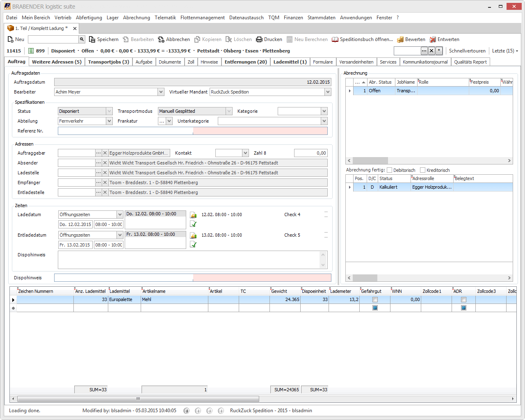The image size is (525, 420).
Task: Toggle Gefahrgut checkbox in Mehl row
Action: tap(375, 300)
